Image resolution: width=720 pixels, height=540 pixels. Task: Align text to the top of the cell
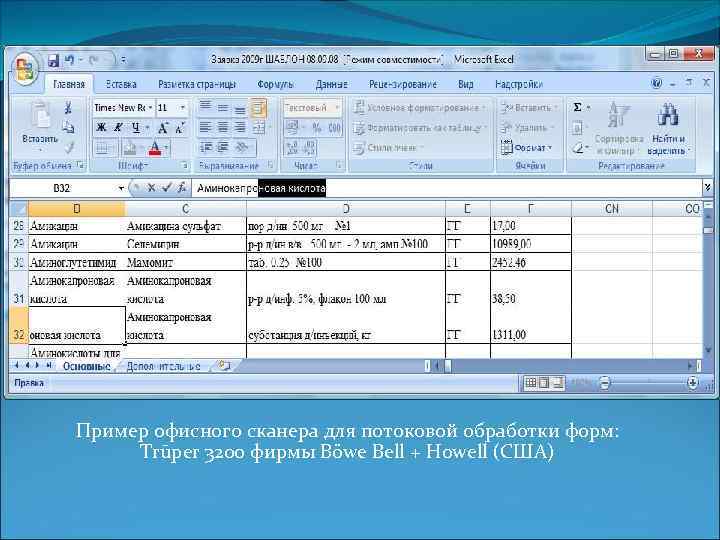tap(205, 107)
